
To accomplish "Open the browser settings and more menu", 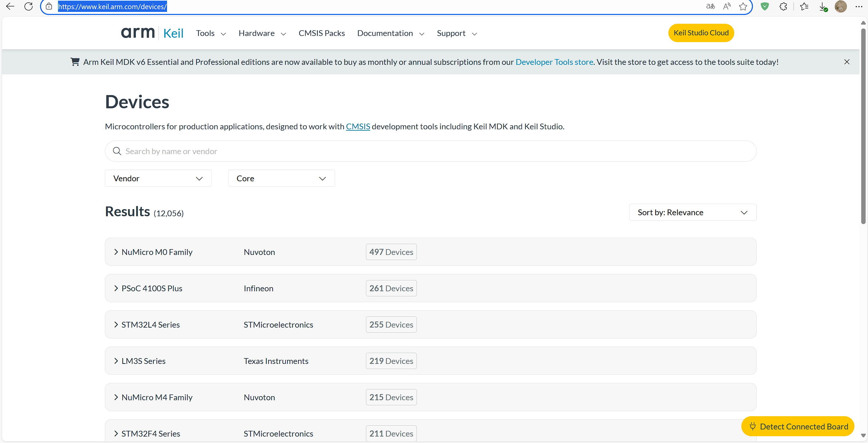I will pyautogui.click(x=859, y=6).
